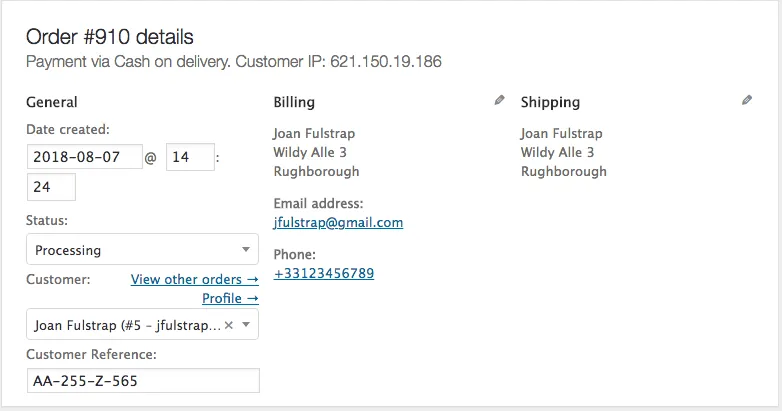Click the Wildy Alle 3 billing address line
The width and height of the screenshot is (782, 411).
coord(310,152)
